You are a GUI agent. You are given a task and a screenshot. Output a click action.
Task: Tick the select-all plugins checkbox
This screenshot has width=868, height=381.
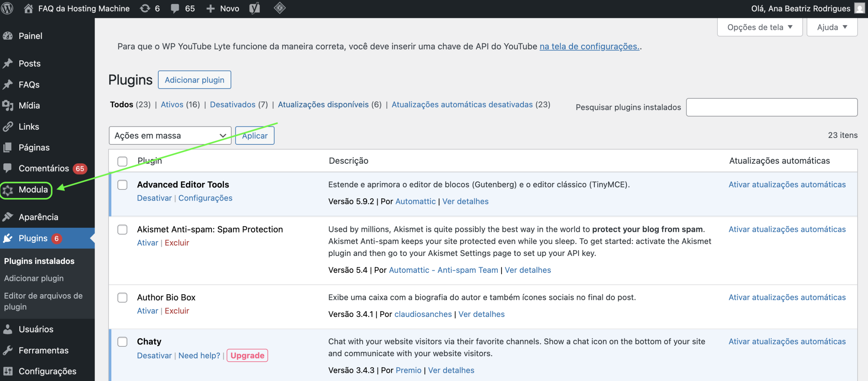click(x=122, y=161)
